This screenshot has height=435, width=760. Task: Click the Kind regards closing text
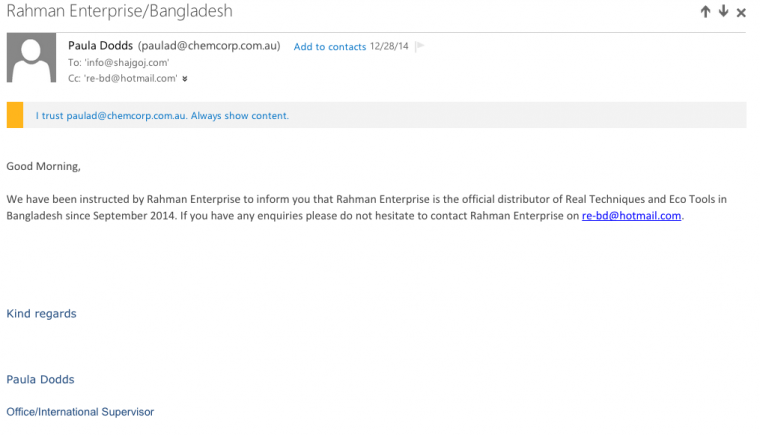point(41,314)
